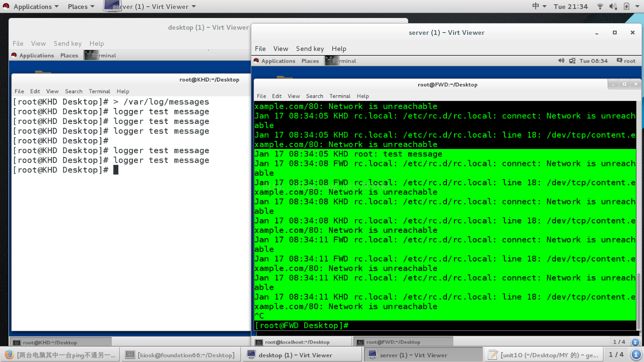Viewport: 644px width, 362px height.
Task: Click host clock showing Tue 21:34
Action: [x=571, y=7]
